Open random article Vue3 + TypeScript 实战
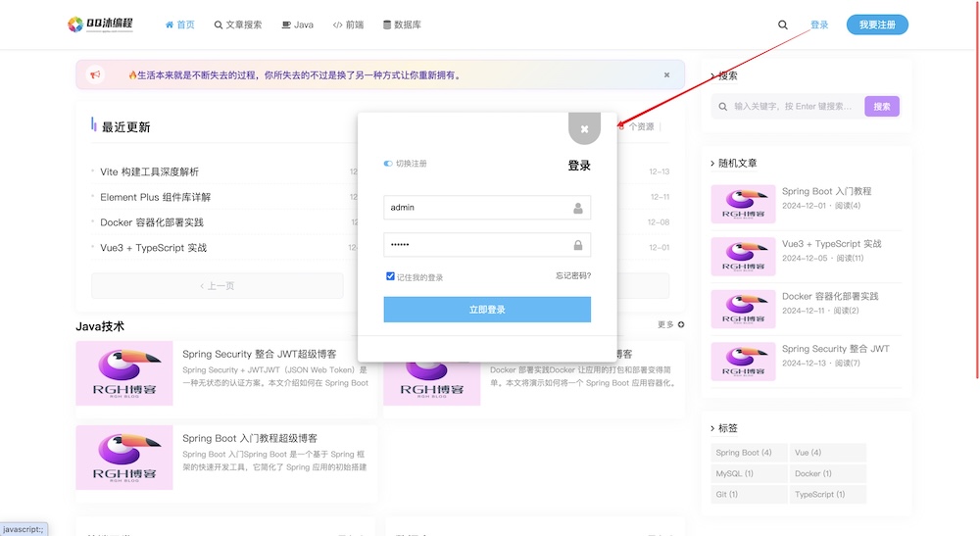The image size is (980, 536). point(831,244)
